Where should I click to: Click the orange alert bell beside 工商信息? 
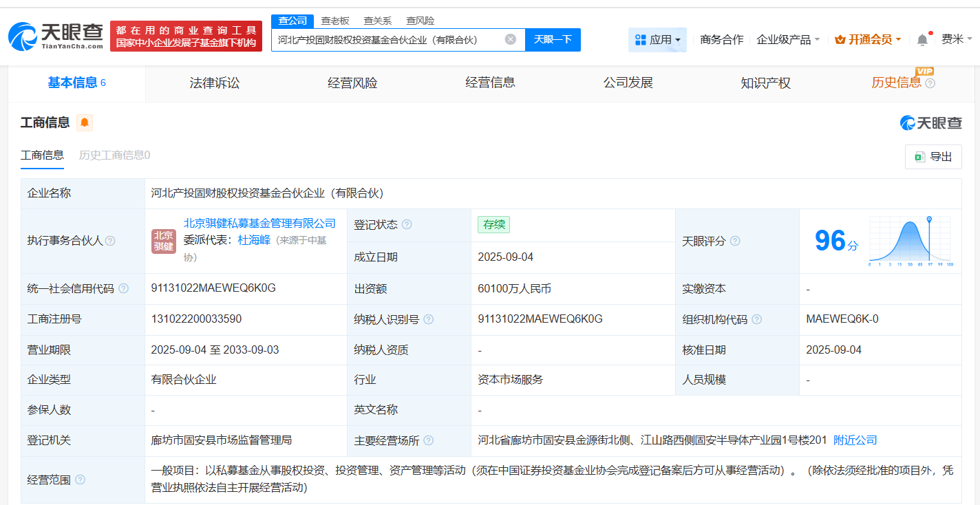click(85, 123)
